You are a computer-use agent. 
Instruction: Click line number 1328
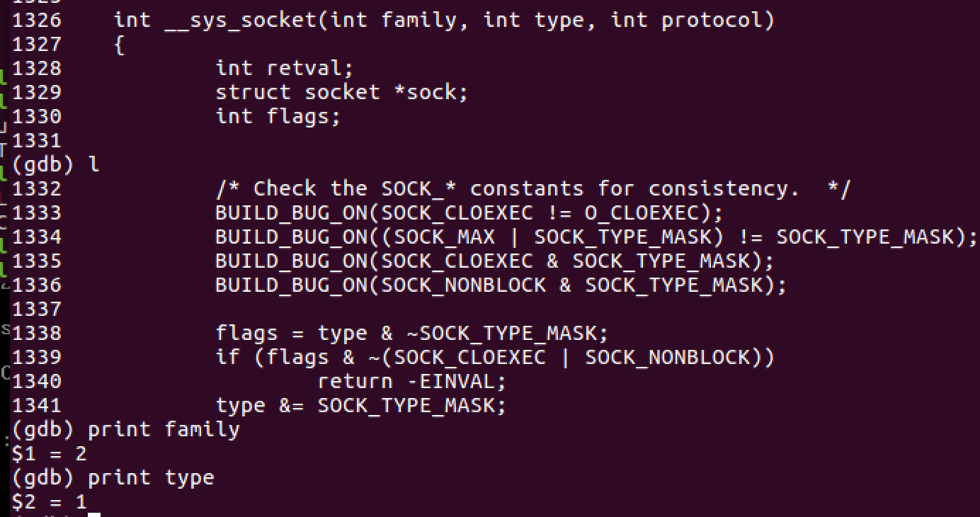pos(37,69)
